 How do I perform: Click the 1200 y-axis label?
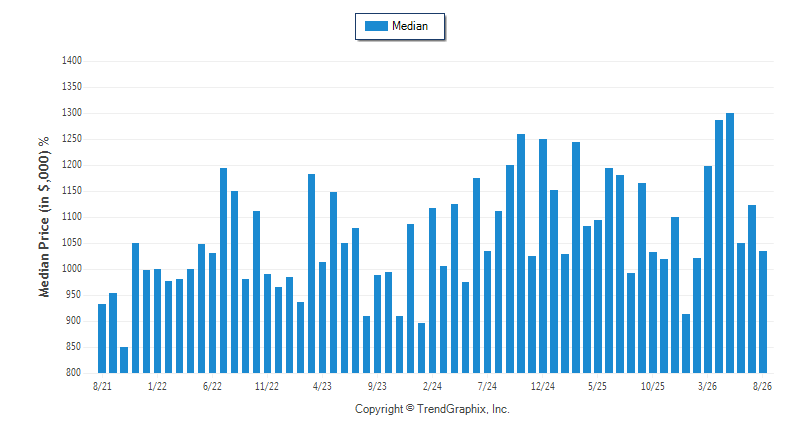(x=72, y=165)
